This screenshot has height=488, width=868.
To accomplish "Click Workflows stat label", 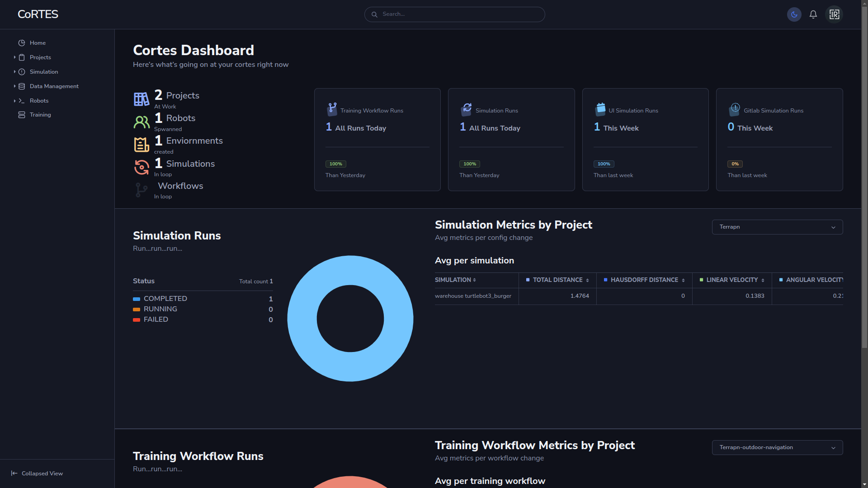I will click(180, 186).
